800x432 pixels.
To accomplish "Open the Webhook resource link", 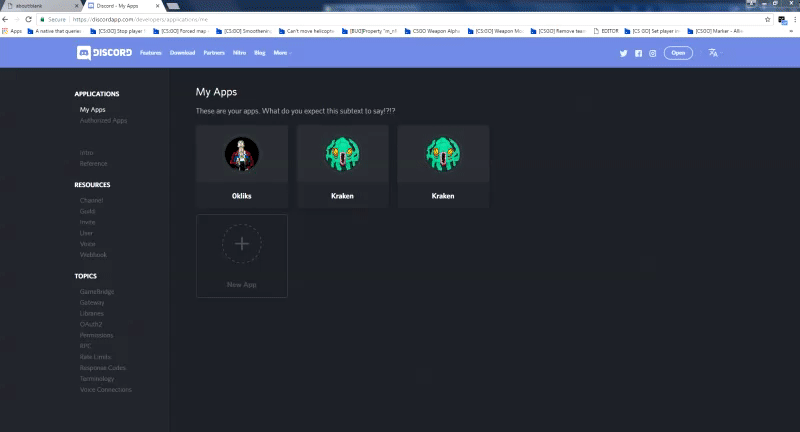I will [93, 255].
